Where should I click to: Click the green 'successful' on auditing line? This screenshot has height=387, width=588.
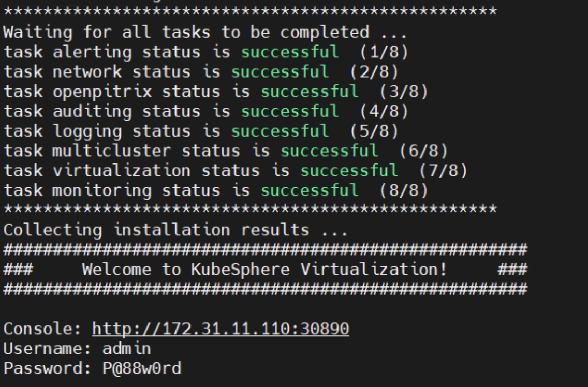(290, 111)
